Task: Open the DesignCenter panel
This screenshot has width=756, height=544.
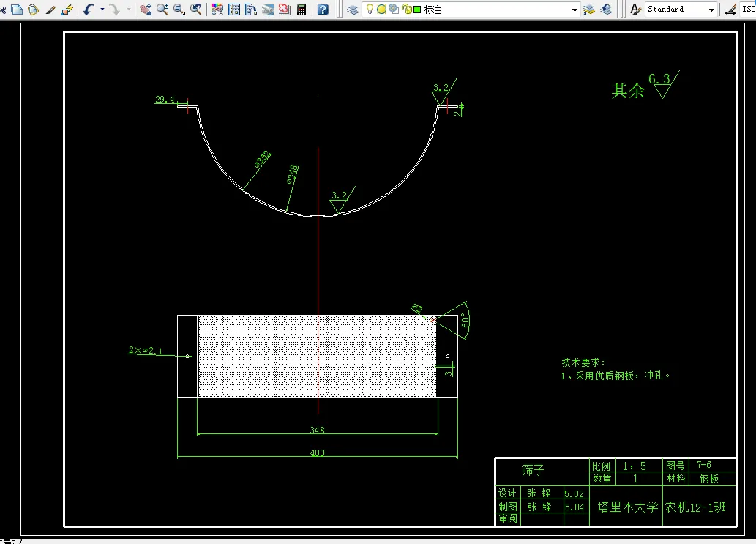Action: 234,10
